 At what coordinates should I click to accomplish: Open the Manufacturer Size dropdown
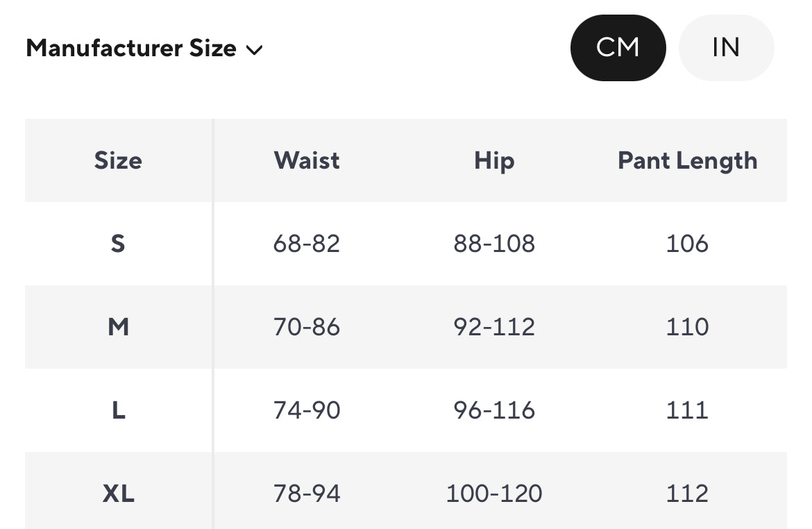pos(131,49)
